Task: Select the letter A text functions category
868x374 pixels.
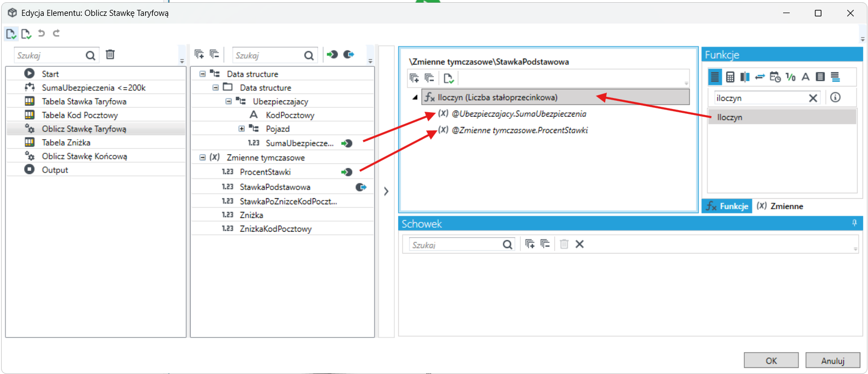Action: (x=806, y=77)
